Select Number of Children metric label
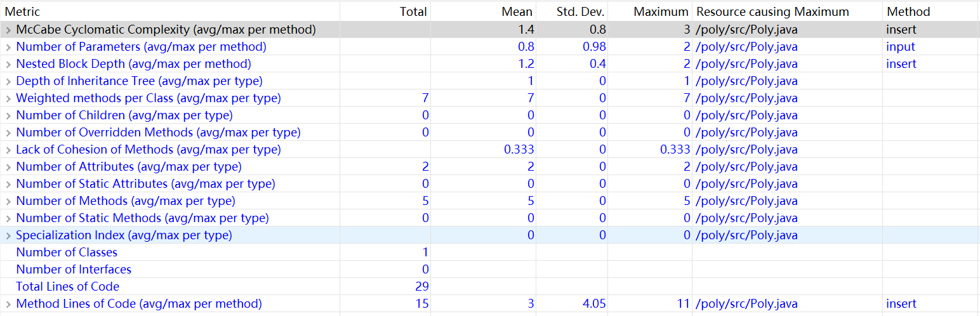 [124, 115]
